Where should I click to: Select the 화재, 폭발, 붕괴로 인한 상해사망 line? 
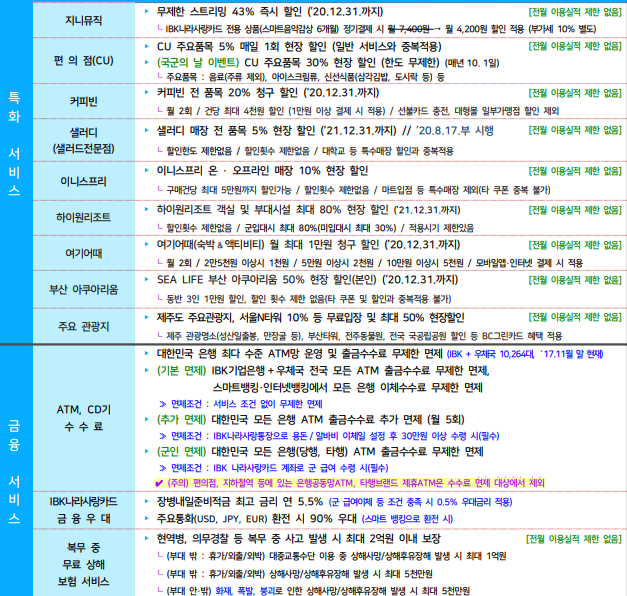pos(318,590)
